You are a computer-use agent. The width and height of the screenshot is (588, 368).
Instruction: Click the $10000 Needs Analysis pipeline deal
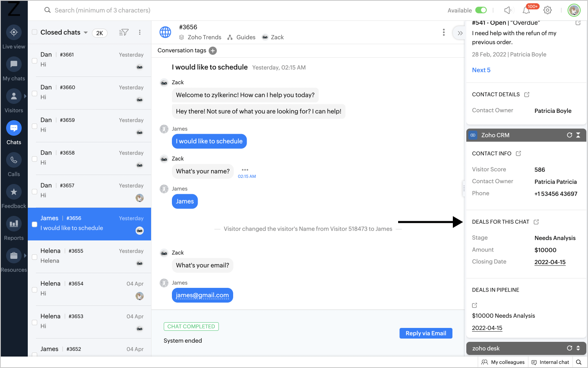pyautogui.click(x=503, y=316)
